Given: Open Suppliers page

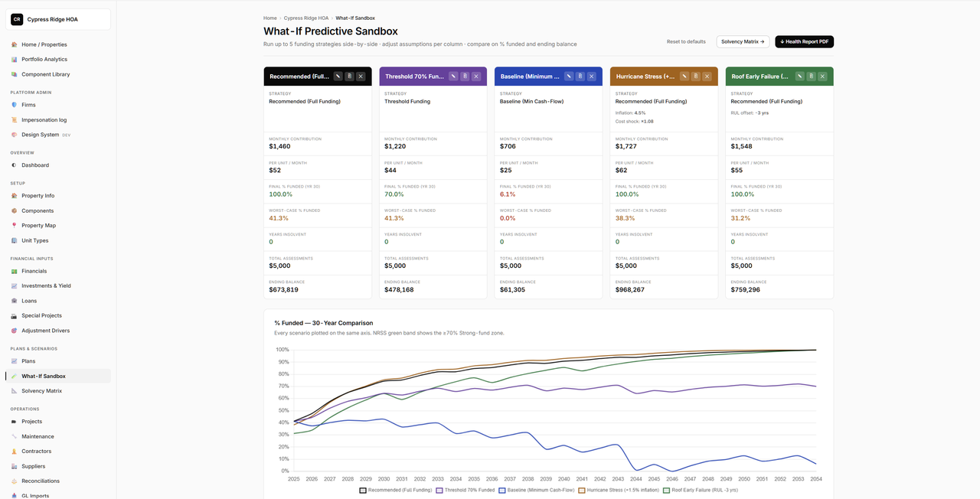Looking at the screenshot, I should click(58, 466).
